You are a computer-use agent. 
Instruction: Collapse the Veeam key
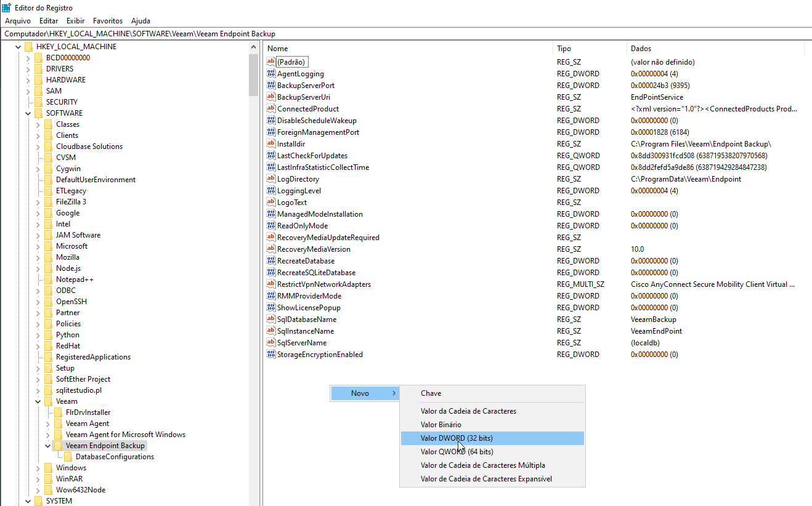tap(38, 401)
